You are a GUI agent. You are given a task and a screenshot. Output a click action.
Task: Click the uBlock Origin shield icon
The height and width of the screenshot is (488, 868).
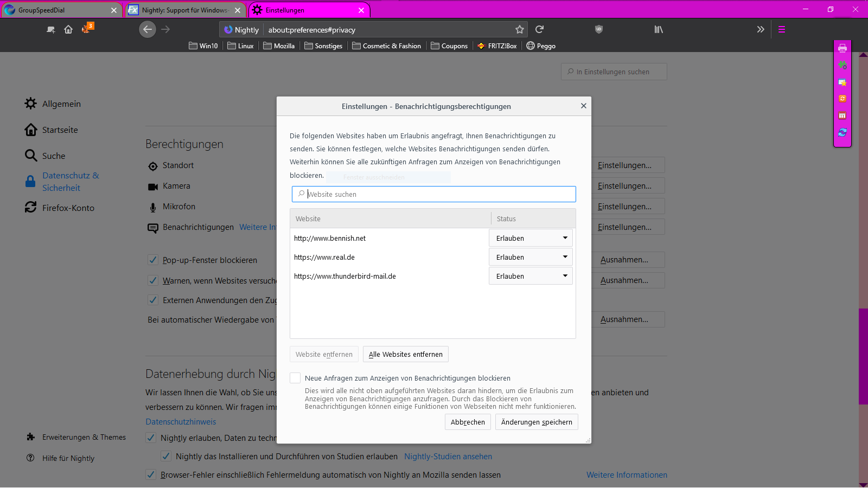click(598, 30)
